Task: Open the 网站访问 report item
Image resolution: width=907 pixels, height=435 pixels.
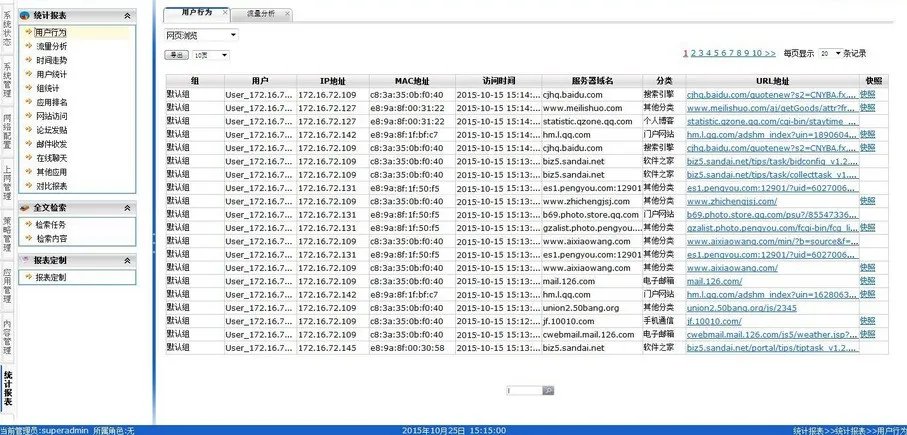Action: click(x=51, y=116)
